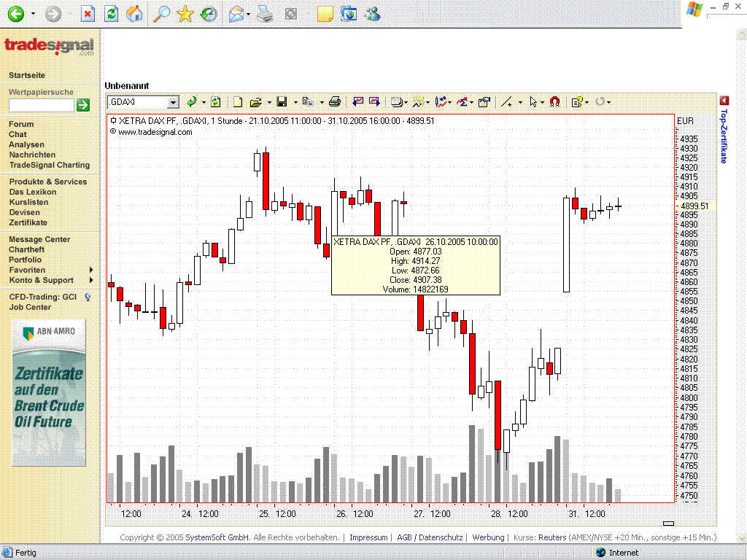Select the red magnet snap tool
This screenshot has height=560, width=747.
[554, 102]
